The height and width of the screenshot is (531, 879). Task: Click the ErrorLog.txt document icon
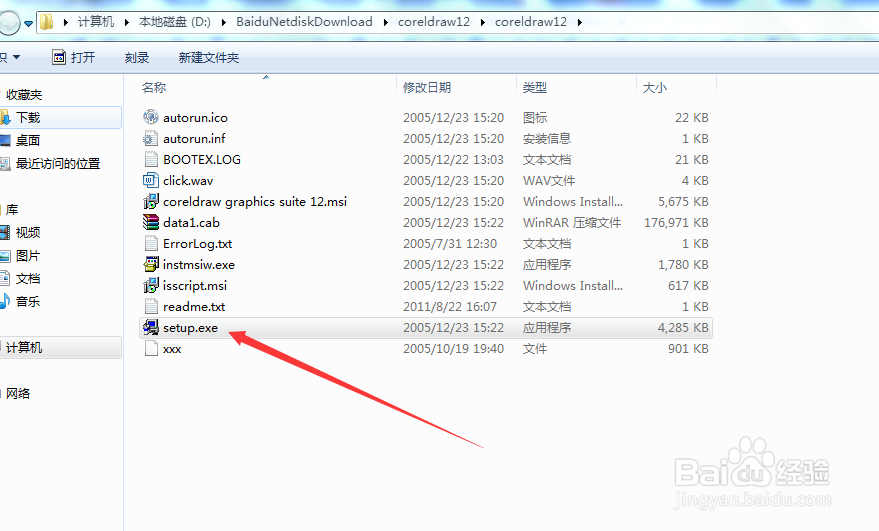coord(151,243)
